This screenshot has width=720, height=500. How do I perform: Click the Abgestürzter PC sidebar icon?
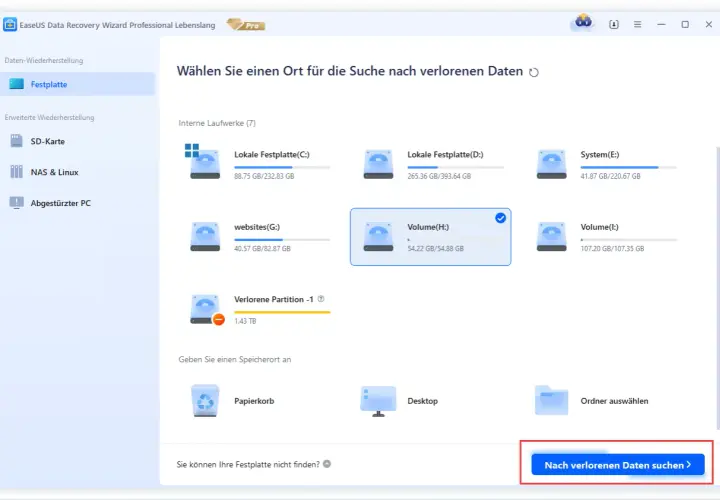click(x=17, y=202)
